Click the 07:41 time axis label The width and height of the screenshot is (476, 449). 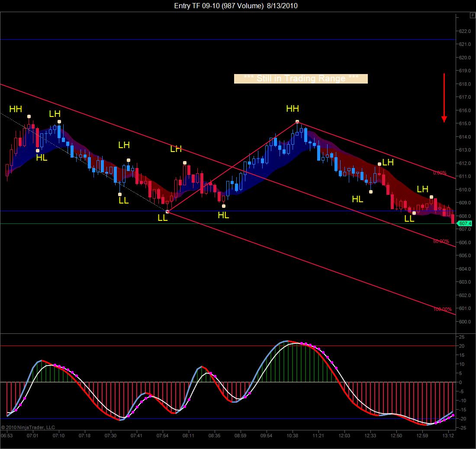point(137,436)
